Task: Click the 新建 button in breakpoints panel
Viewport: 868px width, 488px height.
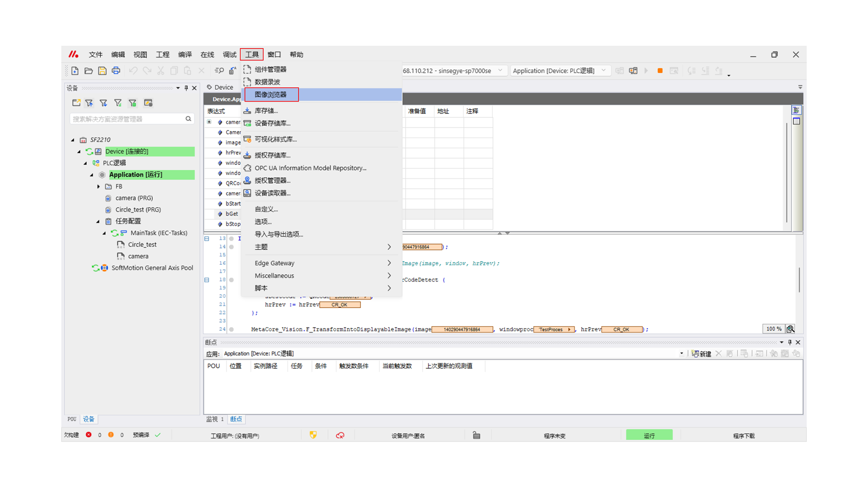Action: [701, 354]
